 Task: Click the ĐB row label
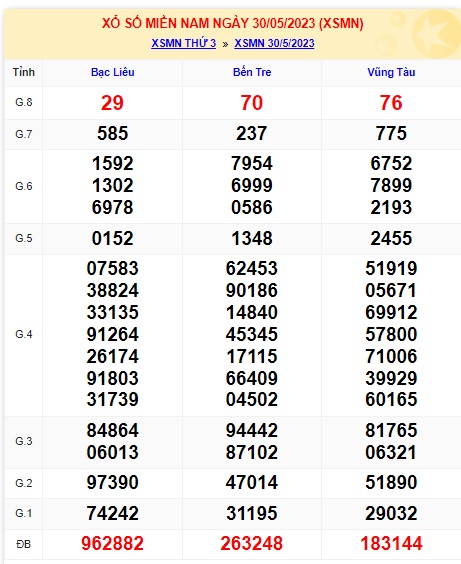coord(24,544)
